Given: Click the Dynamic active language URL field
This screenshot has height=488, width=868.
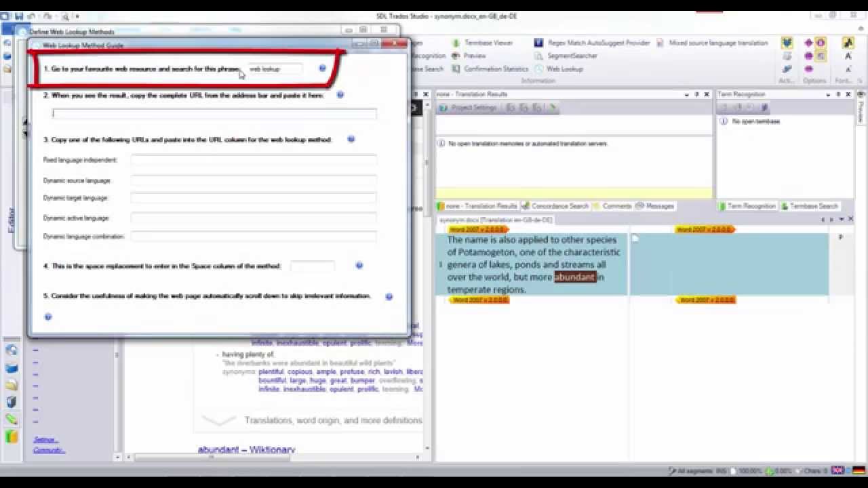Looking at the screenshot, I should [254, 218].
